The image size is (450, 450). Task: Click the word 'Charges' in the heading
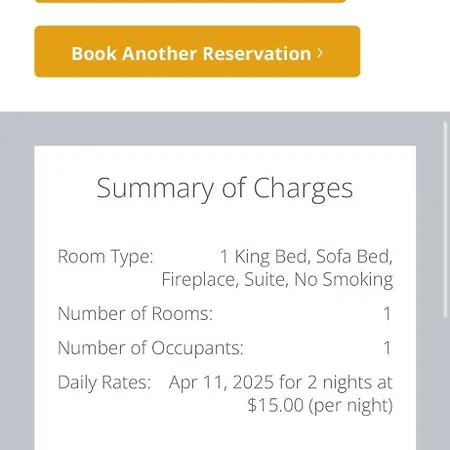click(303, 189)
